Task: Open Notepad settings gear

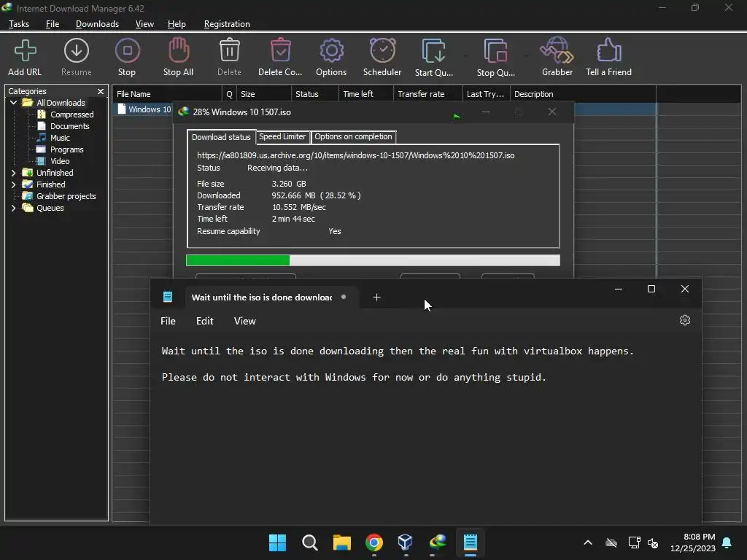Action: click(x=684, y=321)
